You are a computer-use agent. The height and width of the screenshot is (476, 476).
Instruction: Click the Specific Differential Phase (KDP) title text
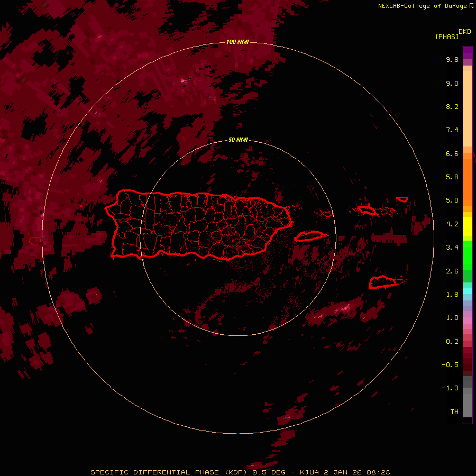pyautogui.click(x=170, y=472)
